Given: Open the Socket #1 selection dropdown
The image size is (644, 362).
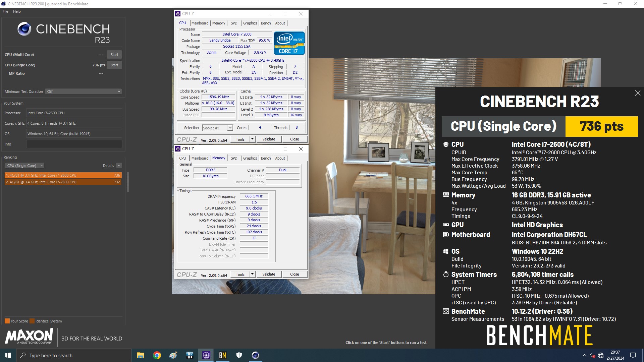Looking at the screenshot, I should click(217, 128).
